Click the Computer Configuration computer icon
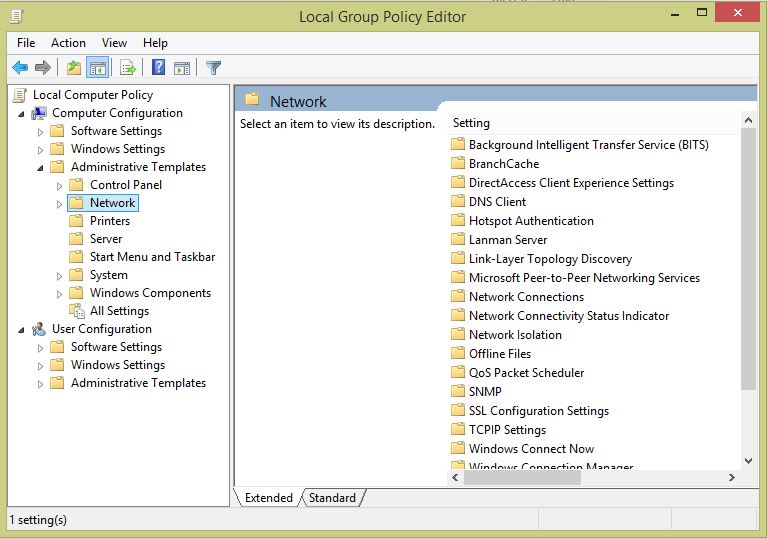Screen dimensions: 767x538 (x=39, y=113)
